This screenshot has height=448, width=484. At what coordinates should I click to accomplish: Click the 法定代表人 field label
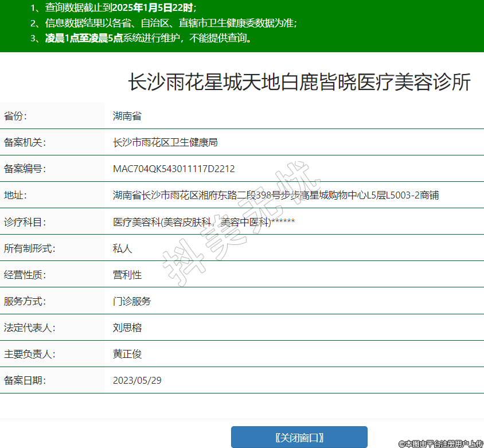tap(29, 328)
